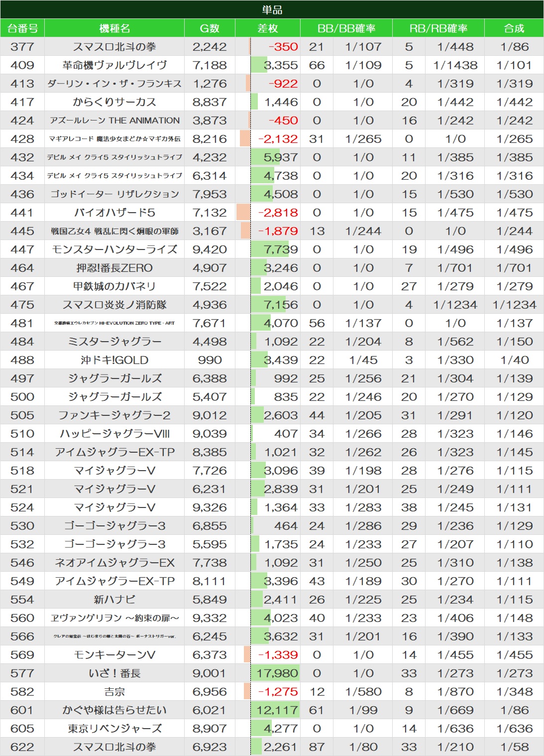Click the 2,242 games value
544x756 pixels.
210,47
